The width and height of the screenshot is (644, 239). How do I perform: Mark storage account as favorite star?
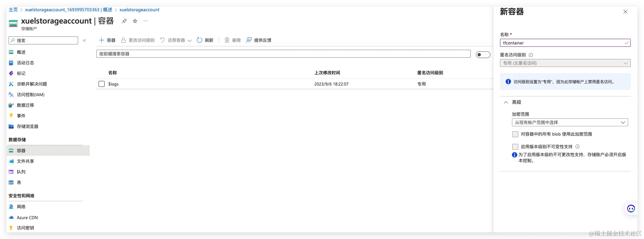(x=135, y=21)
